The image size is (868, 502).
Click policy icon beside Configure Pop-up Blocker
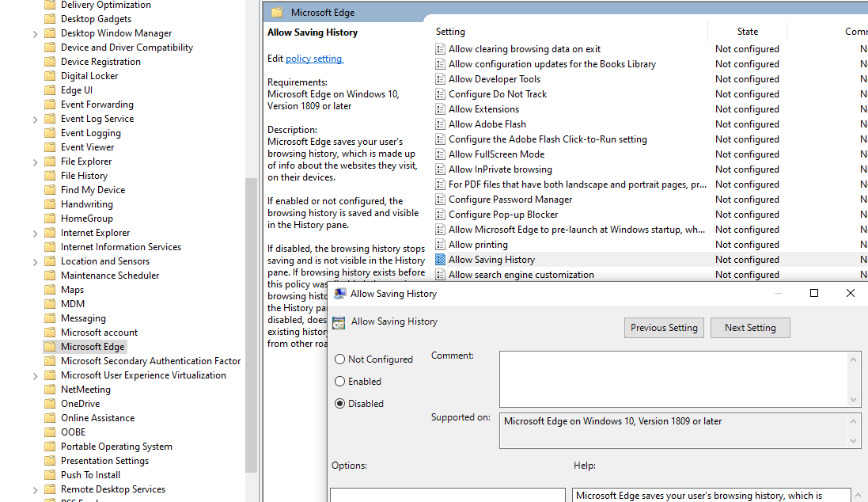[440, 215]
